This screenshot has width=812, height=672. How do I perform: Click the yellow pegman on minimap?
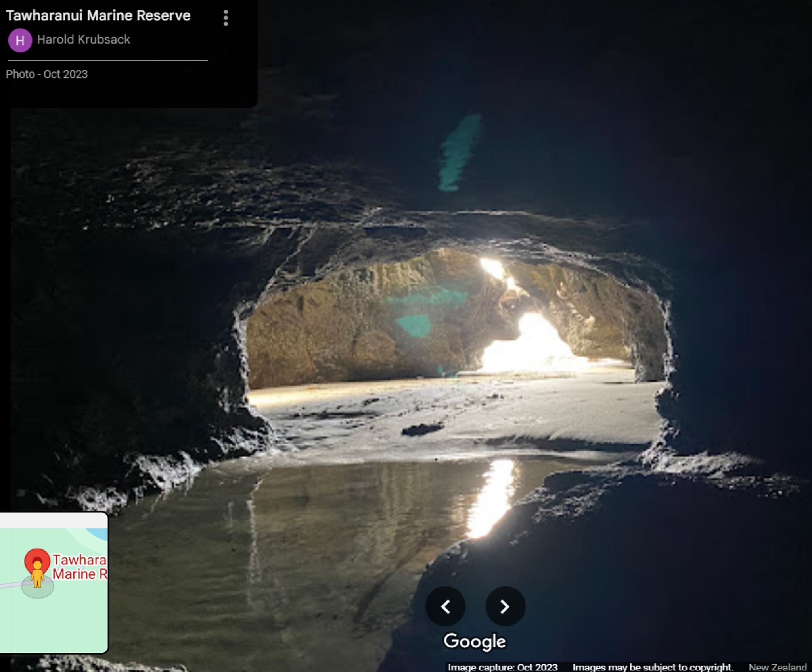pos(38,575)
